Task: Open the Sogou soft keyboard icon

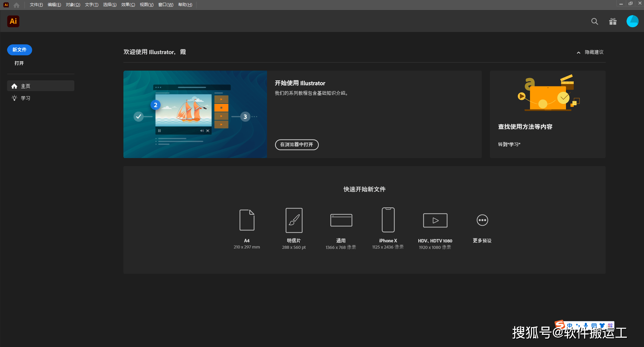Action: [x=594, y=325]
